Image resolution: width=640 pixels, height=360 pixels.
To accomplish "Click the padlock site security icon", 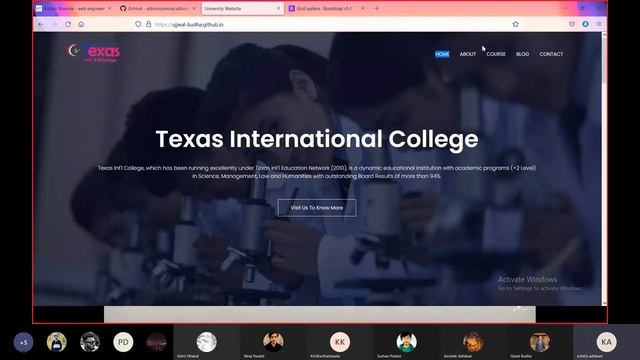I will 149,24.
